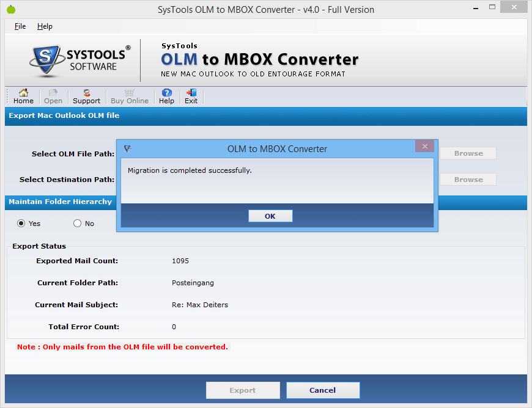The width and height of the screenshot is (532, 408).
Task: Click the Cancel button
Action: pyautogui.click(x=323, y=390)
